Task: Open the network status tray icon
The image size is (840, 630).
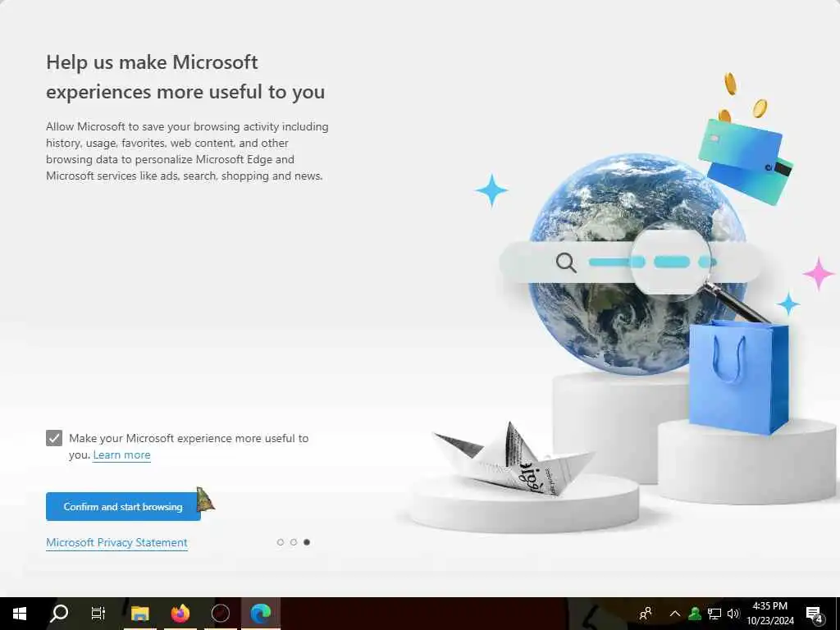Action: (x=714, y=614)
